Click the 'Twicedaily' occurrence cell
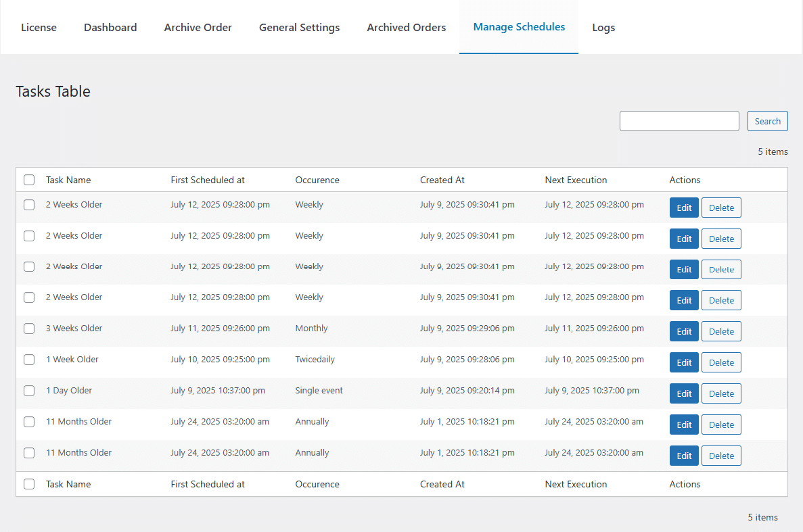Viewport: 803px width, 532px height. pyautogui.click(x=315, y=360)
